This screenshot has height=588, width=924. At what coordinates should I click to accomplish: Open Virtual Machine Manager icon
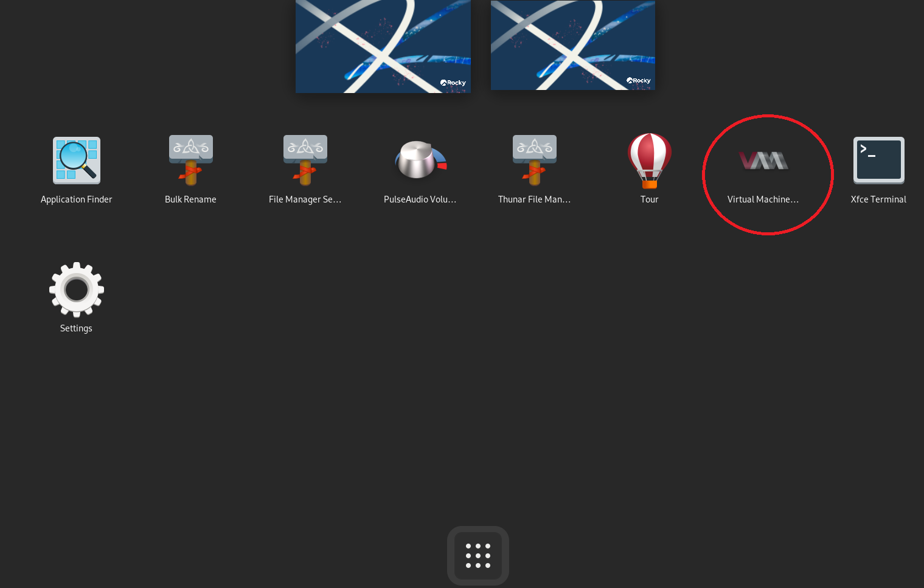tap(763, 161)
